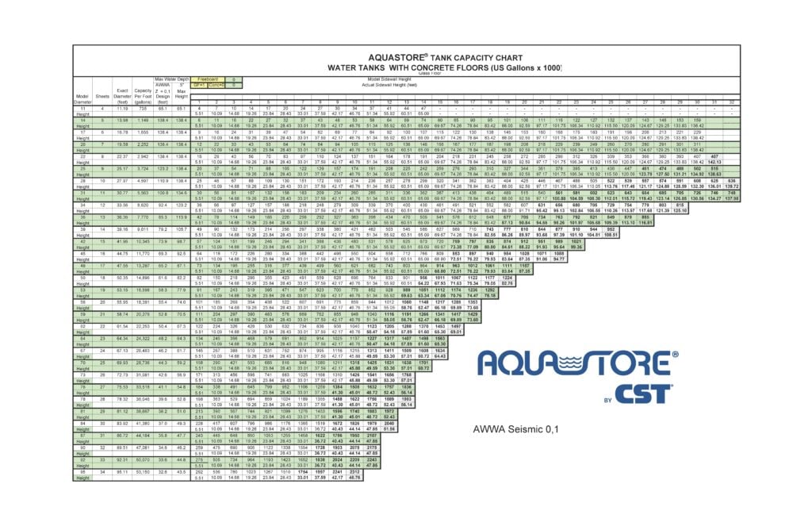The height and width of the screenshot is (526, 812).
Task: Click capacity value 1563
Action: (440, 339)
